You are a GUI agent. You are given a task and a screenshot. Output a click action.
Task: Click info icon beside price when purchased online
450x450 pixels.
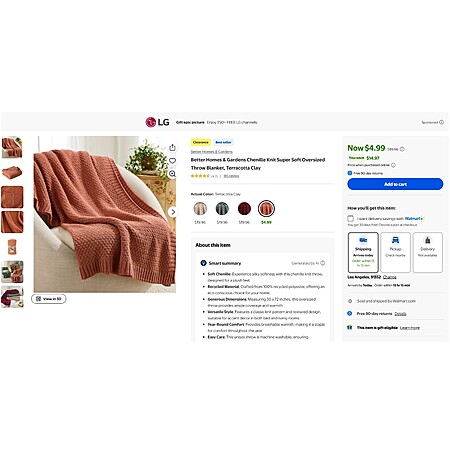click(x=393, y=165)
